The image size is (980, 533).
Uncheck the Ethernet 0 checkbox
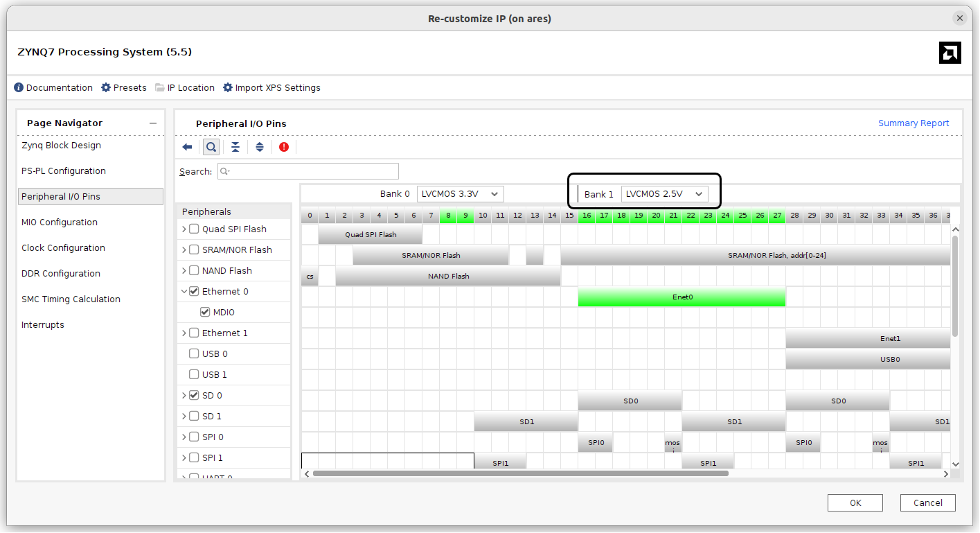click(x=194, y=291)
